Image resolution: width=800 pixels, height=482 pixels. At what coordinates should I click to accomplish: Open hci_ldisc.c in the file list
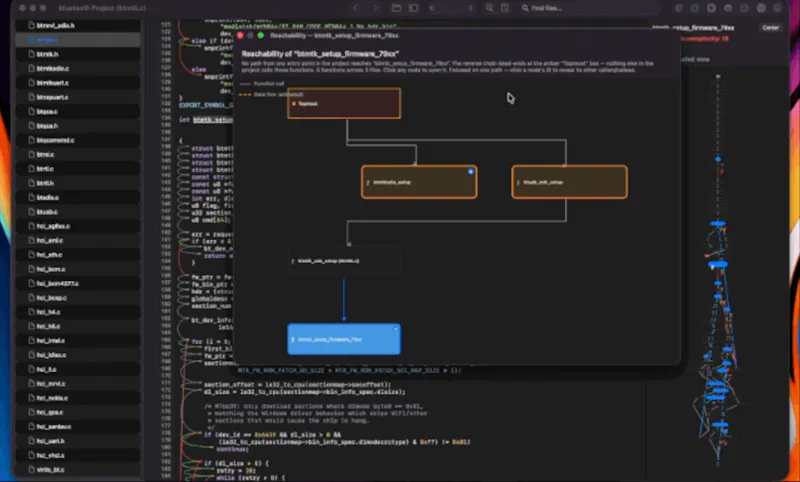(x=78, y=354)
